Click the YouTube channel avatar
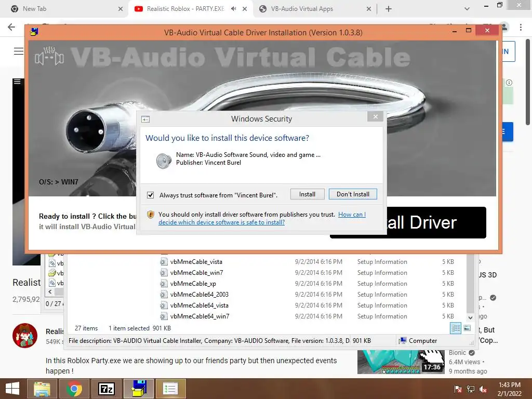 25,335
